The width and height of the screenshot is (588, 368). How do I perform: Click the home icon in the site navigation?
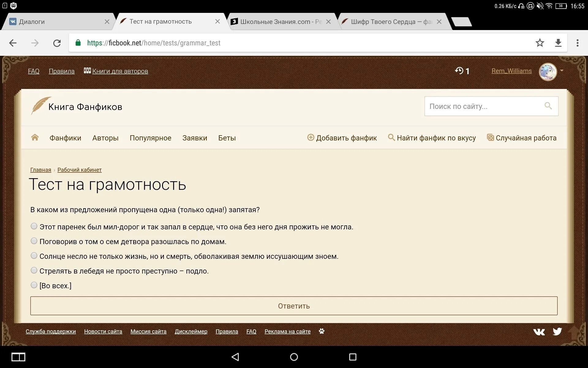coord(35,137)
